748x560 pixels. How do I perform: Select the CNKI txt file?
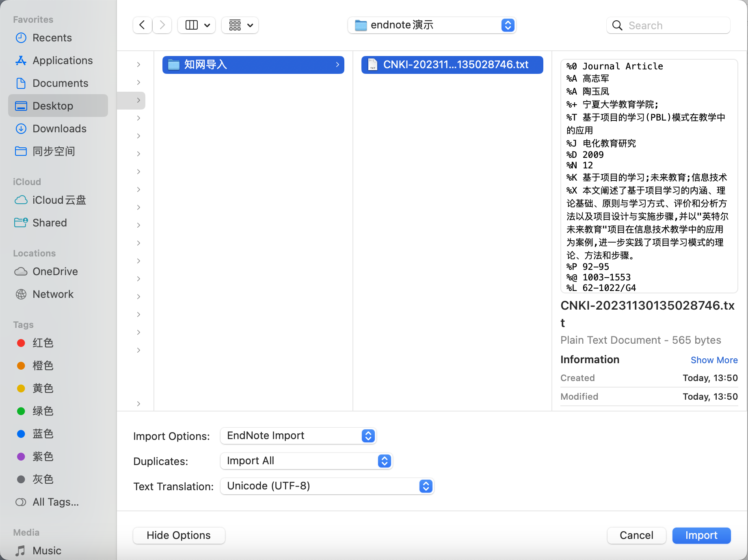pyautogui.click(x=452, y=65)
